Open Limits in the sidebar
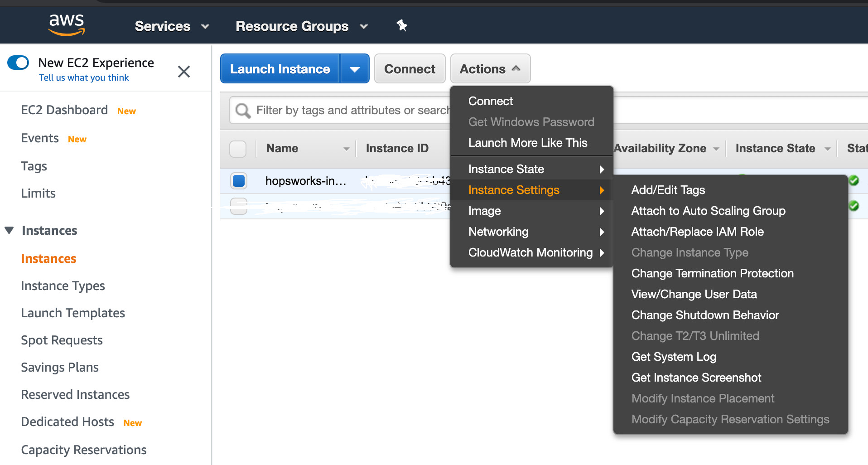The width and height of the screenshot is (868, 465). [x=38, y=194]
